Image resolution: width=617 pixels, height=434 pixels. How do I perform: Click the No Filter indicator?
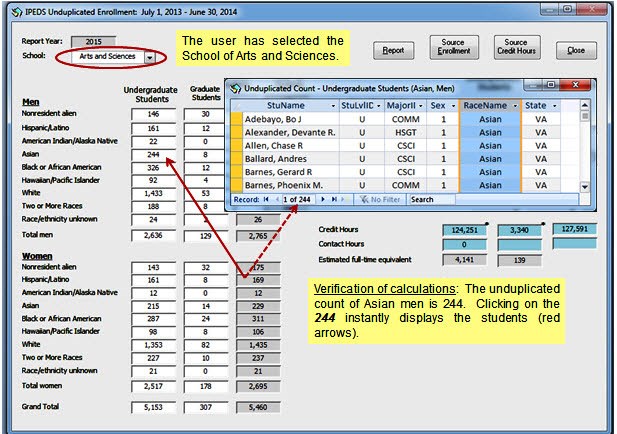pos(380,199)
